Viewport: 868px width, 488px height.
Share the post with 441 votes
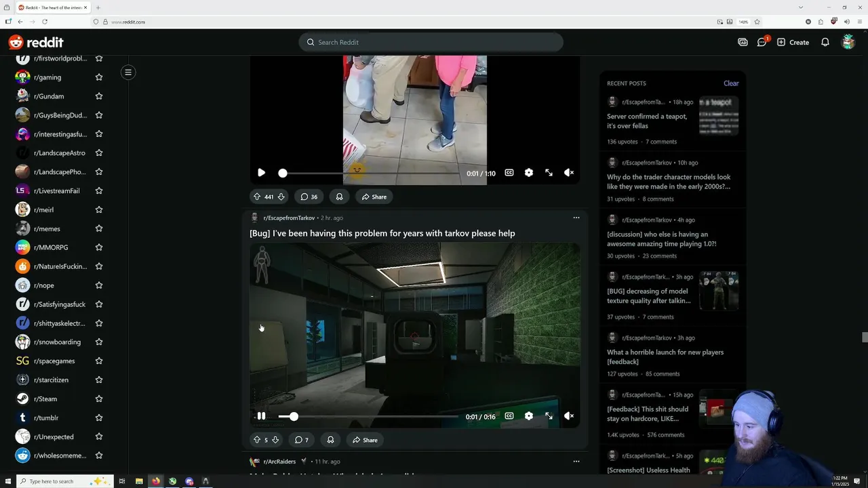[x=374, y=197]
